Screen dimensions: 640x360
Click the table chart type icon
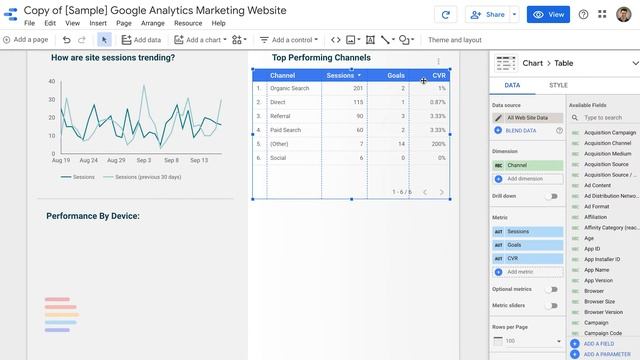point(506,64)
